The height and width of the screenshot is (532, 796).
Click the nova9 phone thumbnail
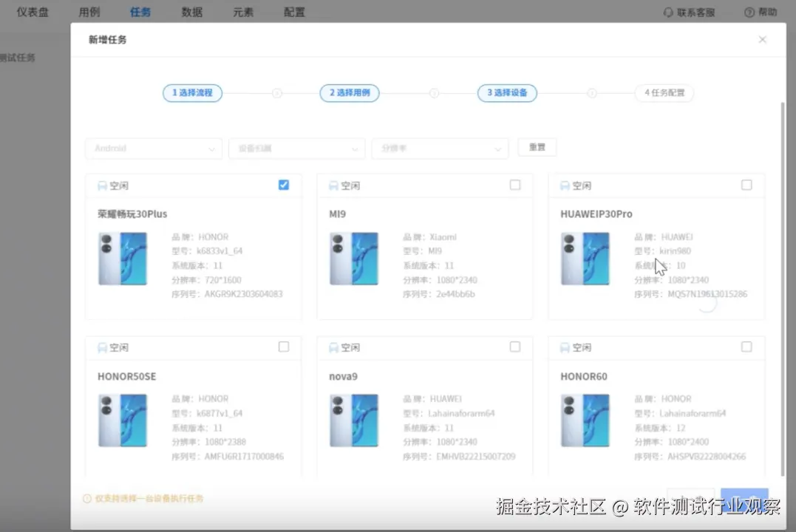click(354, 420)
